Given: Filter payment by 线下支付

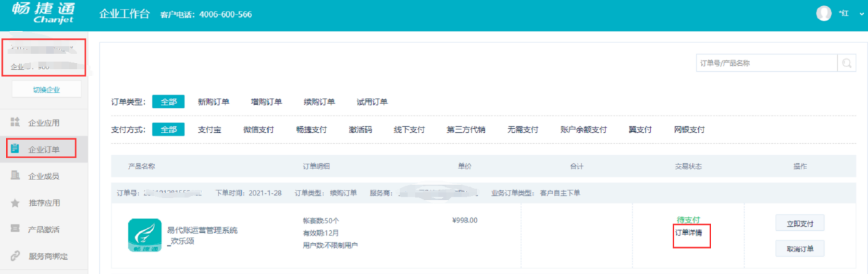Looking at the screenshot, I should pos(409,129).
